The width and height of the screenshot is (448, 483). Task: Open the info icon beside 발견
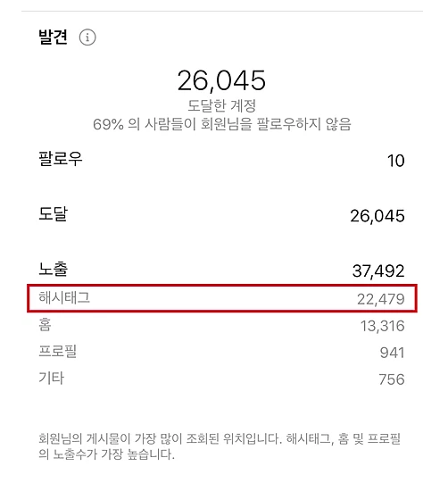click(87, 37)
